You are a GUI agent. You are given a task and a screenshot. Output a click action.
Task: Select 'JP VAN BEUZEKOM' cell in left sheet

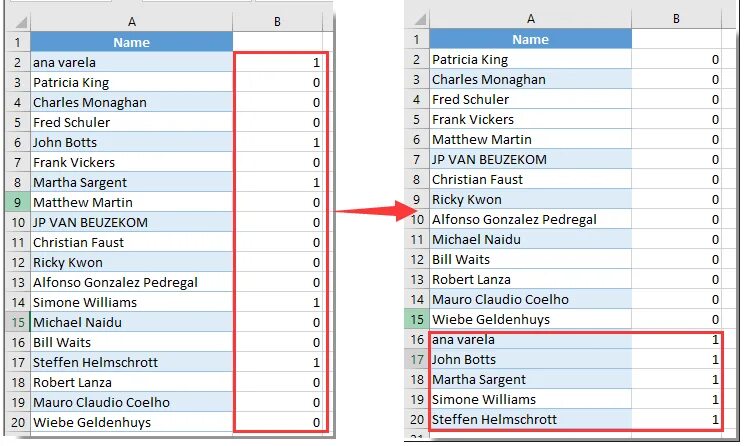(131, 222)
